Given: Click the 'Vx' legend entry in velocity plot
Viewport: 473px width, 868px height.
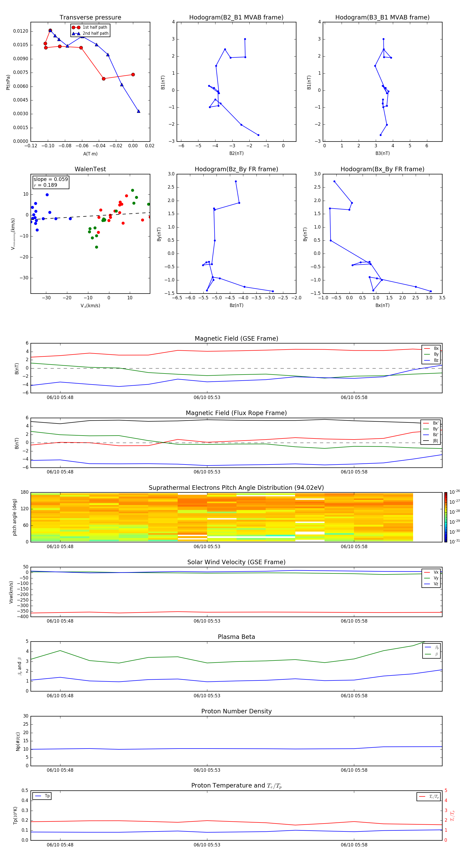Looking at the screenshot, I should (x=431, y=572).
